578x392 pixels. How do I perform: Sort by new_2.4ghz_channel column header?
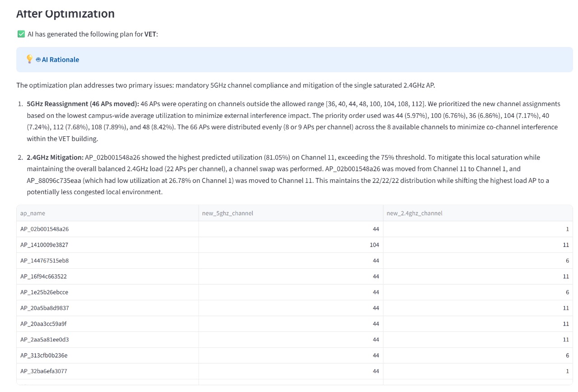(415, 213)
